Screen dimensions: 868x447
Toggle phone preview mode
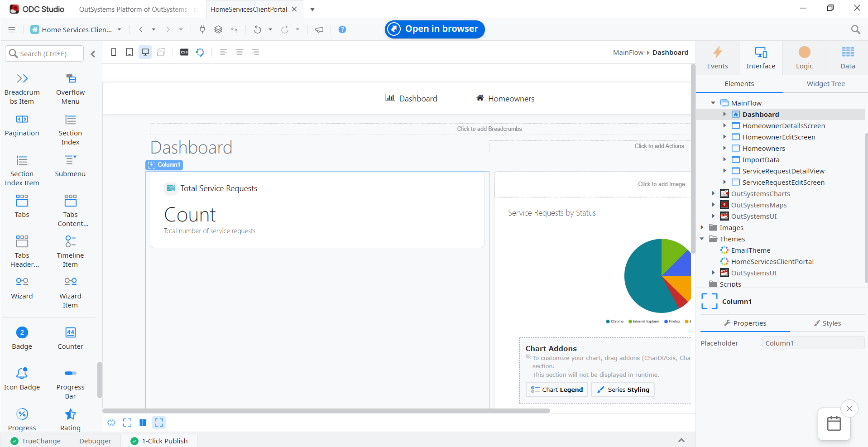point(113,52)
